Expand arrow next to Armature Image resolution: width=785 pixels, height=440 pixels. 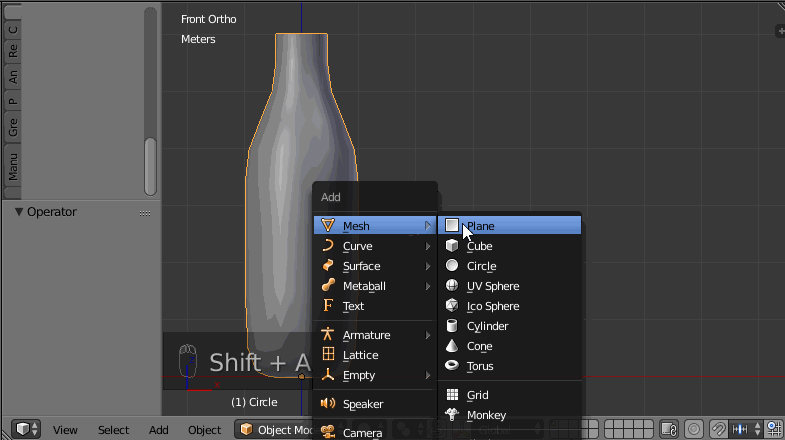(428, 335)
